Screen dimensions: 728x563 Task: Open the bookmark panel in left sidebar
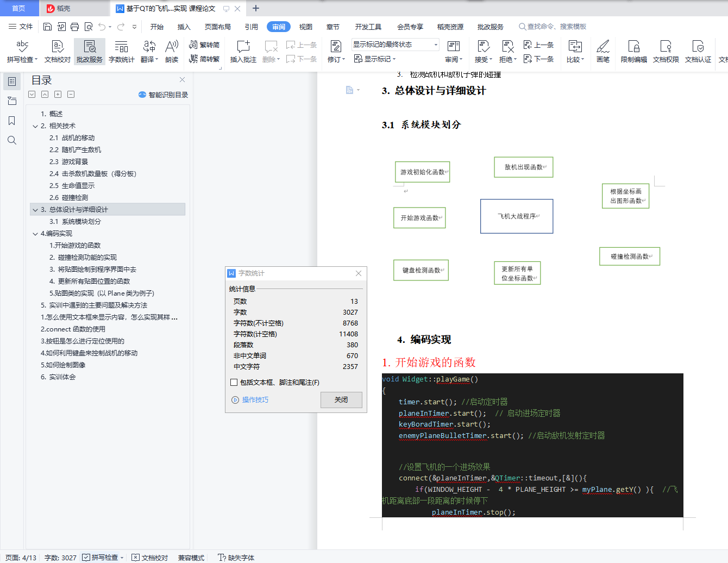[x=12, y=121]
